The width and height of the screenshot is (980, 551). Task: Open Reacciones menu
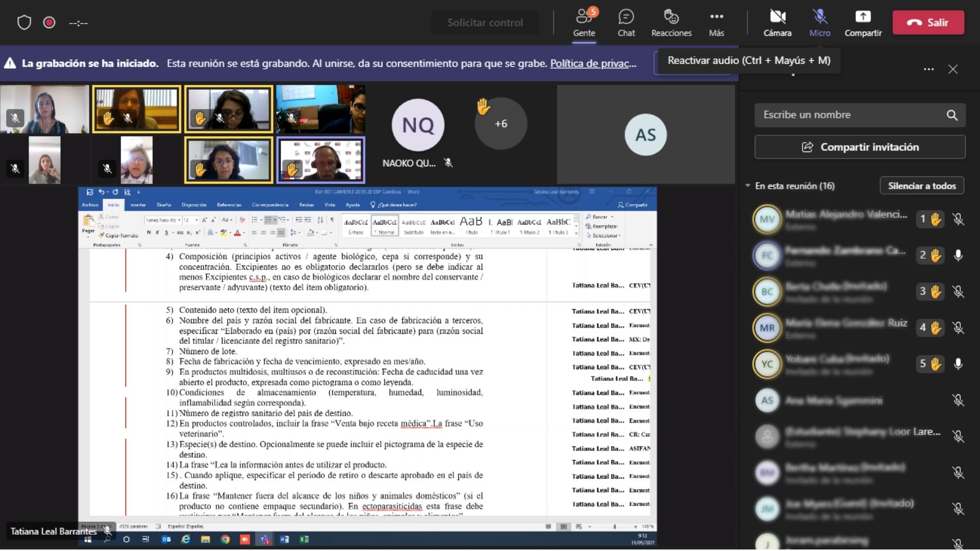pyautogui.click(x=671, y=23)
